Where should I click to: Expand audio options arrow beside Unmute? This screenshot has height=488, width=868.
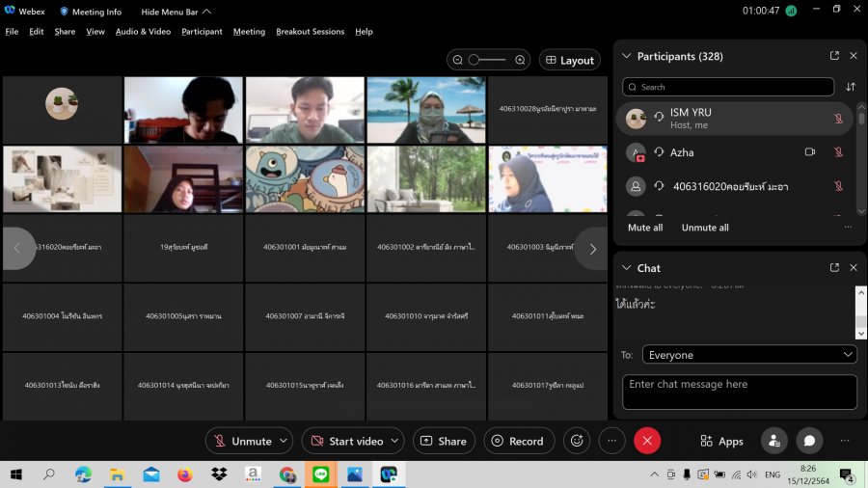(x=284, y=441)
